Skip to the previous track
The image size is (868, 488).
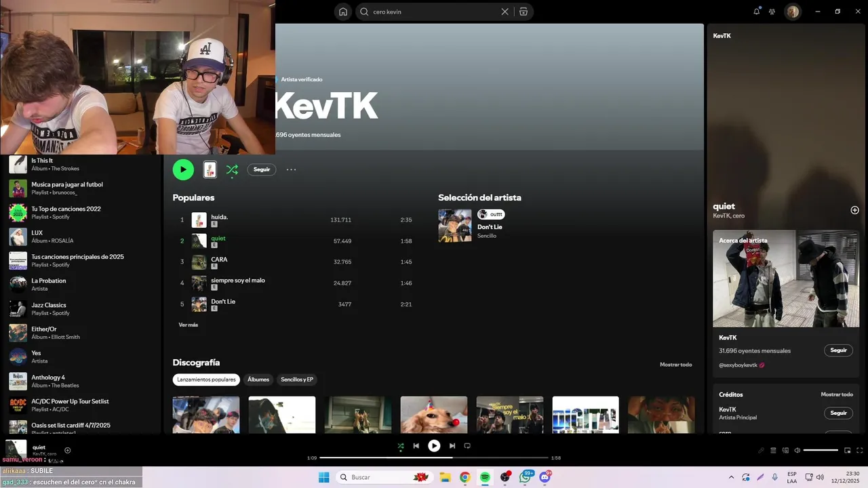pyautogui.click(x=416, y=446)
